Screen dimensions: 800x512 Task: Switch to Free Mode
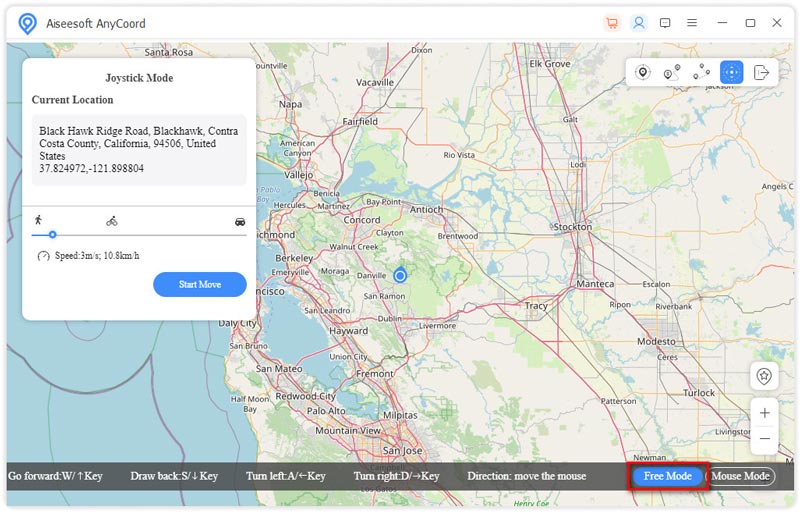667,476
